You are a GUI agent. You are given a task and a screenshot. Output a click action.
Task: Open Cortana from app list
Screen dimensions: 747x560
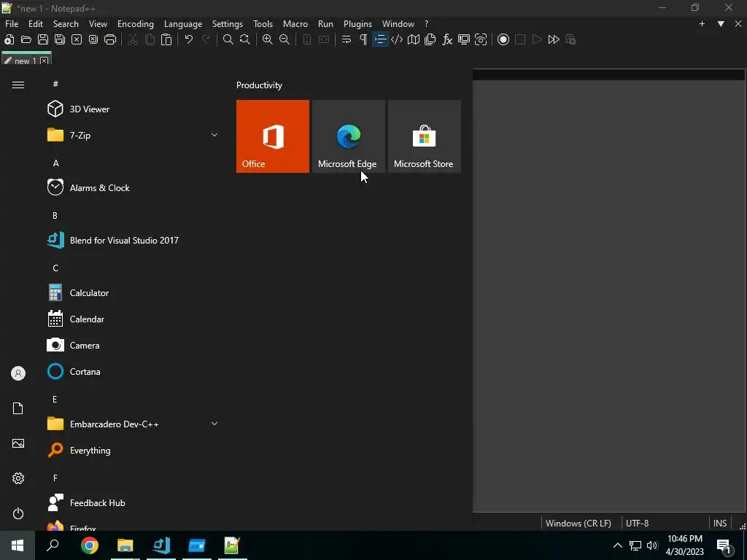point(133,371)
